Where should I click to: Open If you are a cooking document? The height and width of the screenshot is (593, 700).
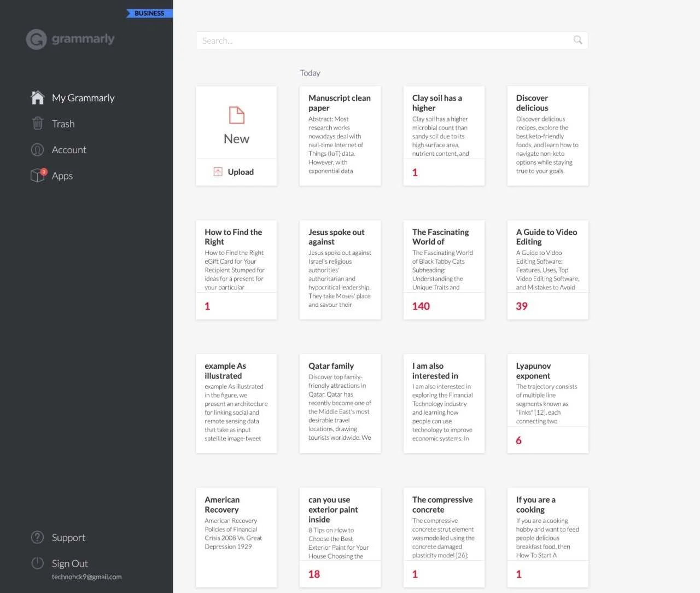(x=548, y=538)
